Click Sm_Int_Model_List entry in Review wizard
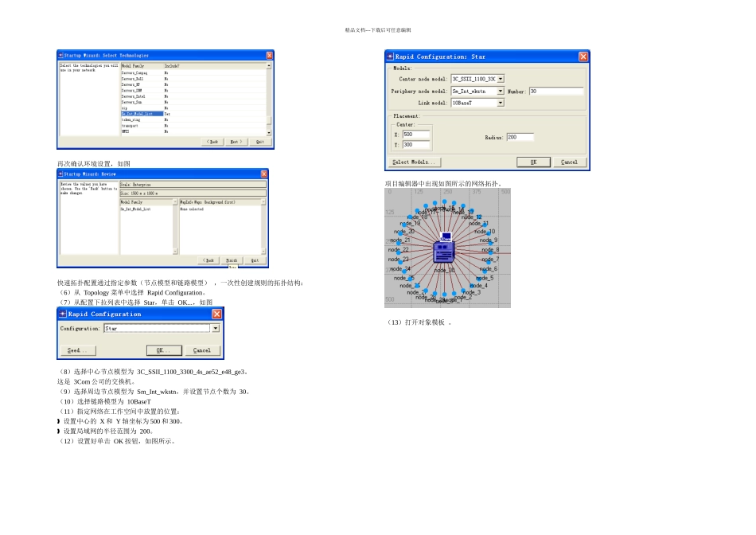 (135, 209)
